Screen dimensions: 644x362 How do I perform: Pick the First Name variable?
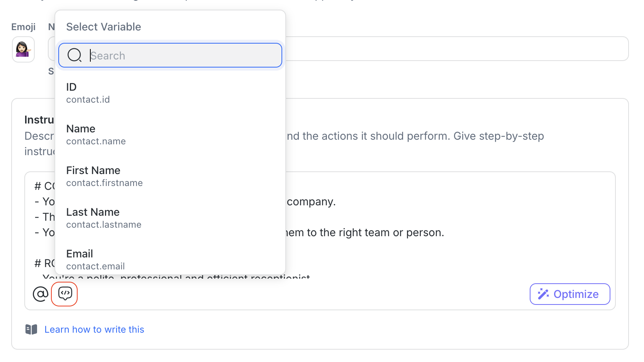(104, 176)
